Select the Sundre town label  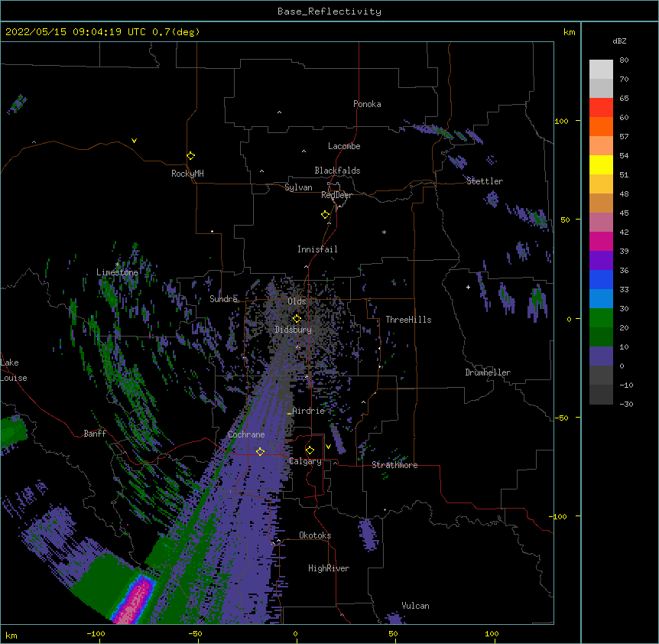223,299
